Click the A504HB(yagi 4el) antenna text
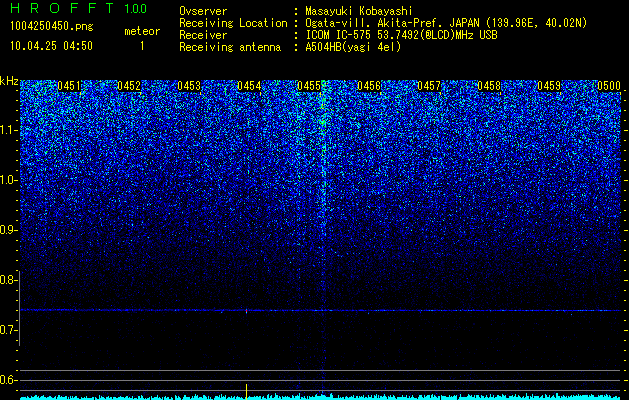 tap(353, 47)
